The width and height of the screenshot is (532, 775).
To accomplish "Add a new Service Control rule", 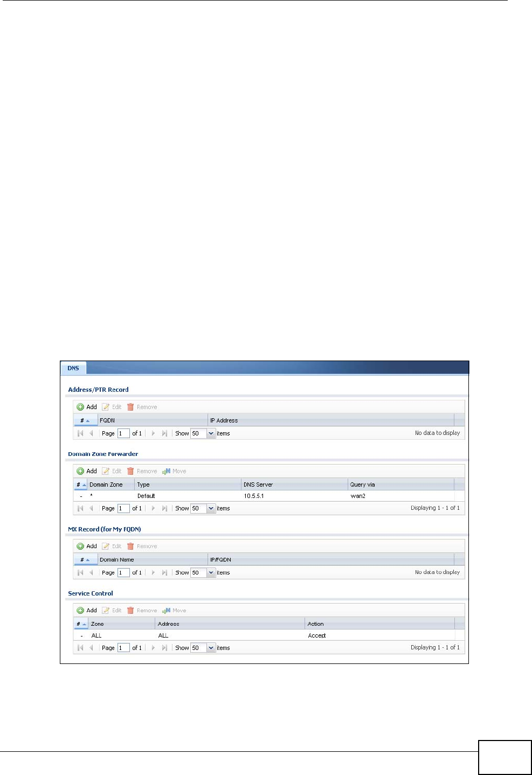I will coord(87,610).
